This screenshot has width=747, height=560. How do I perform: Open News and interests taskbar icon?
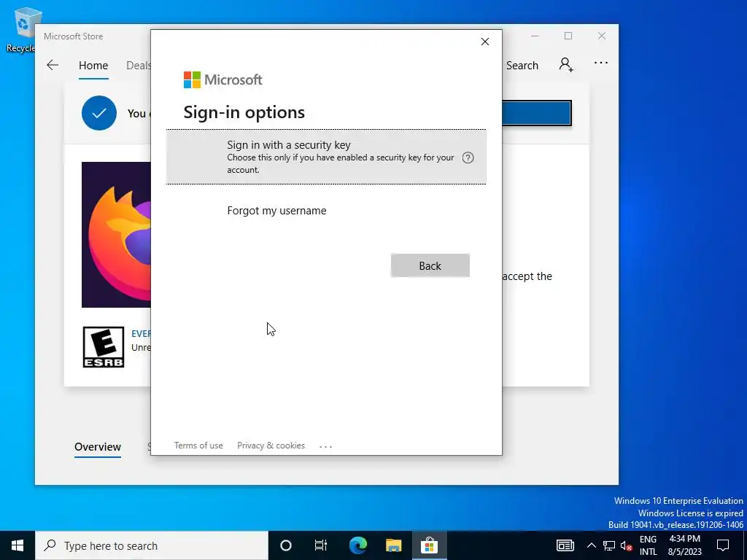click(x=565, y=545)
